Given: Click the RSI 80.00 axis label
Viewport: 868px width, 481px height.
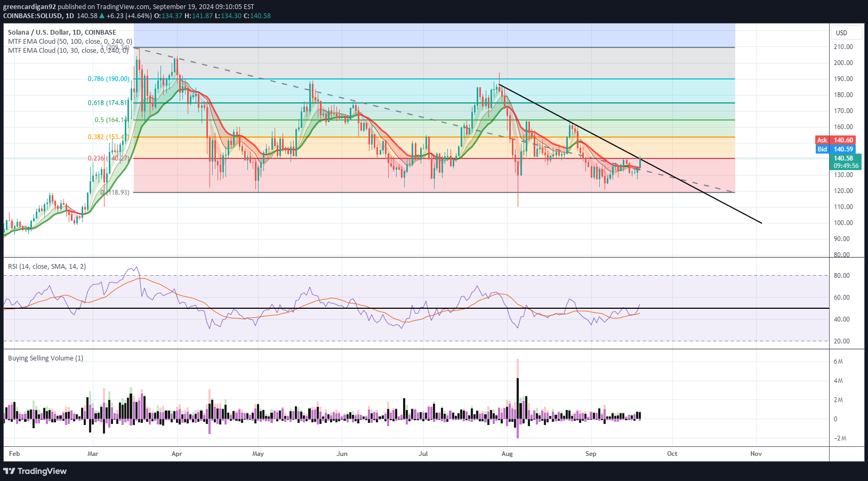Looking at the screenshot, I should (842, 276).
